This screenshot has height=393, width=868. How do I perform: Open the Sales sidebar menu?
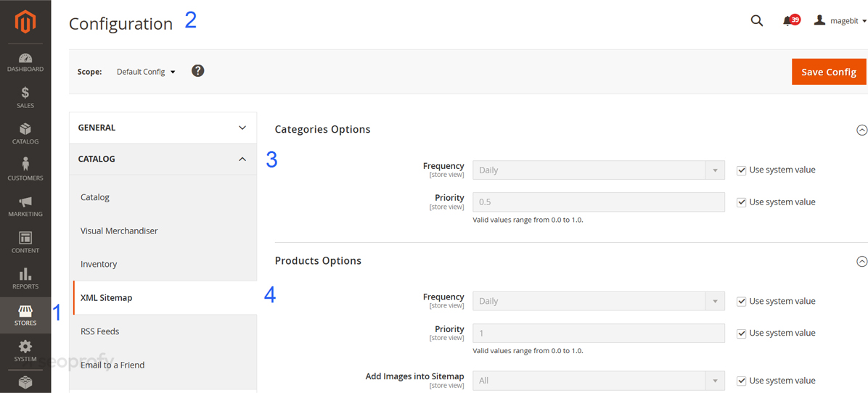25,99
